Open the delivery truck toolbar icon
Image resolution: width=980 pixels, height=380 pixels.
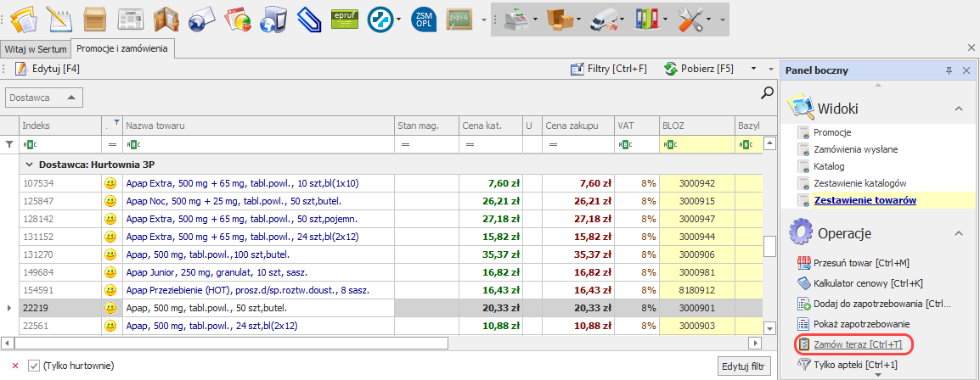click(602, 19)
